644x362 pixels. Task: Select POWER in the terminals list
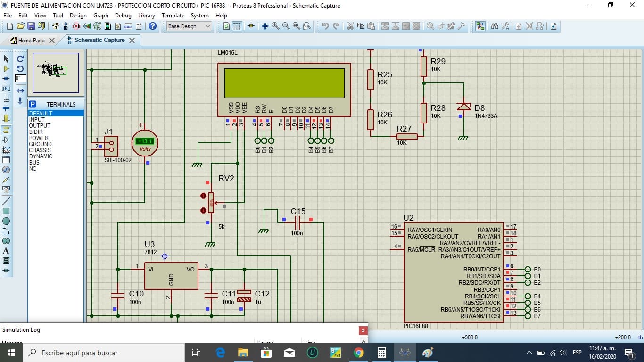pyautogui.click(x=56, y=138)
